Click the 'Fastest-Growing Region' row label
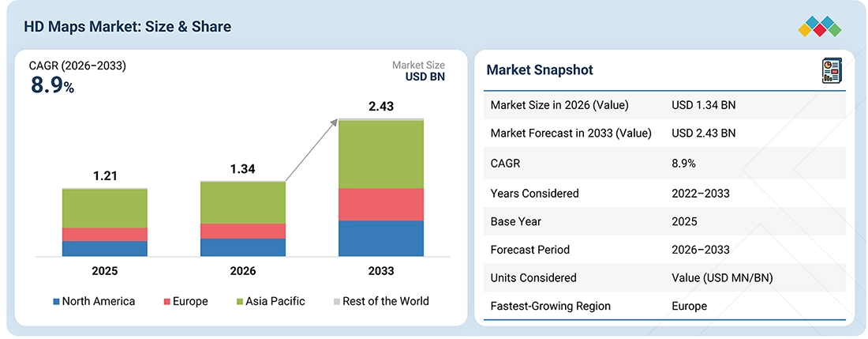 click(550, 306)
